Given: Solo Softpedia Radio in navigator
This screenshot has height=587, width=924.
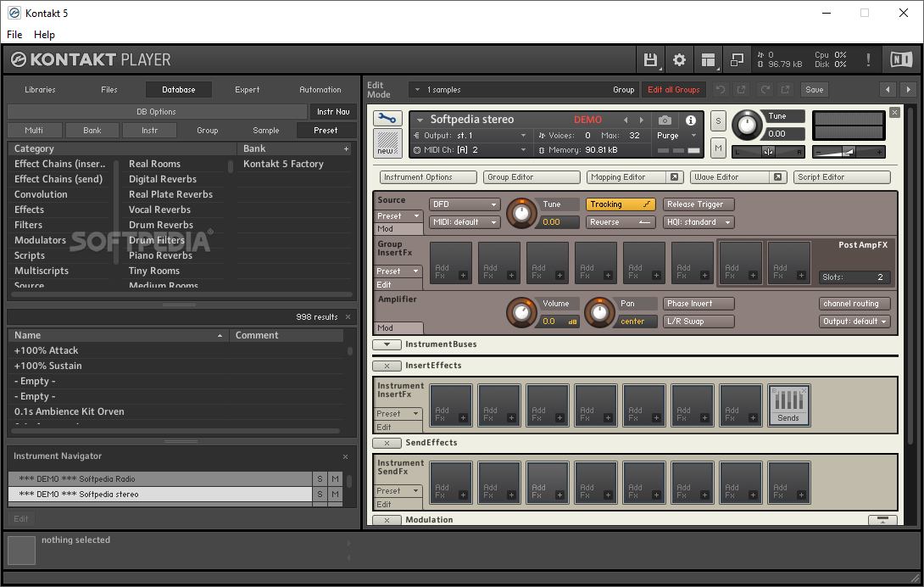Looking at the screenshot, I should click(320, 479).
